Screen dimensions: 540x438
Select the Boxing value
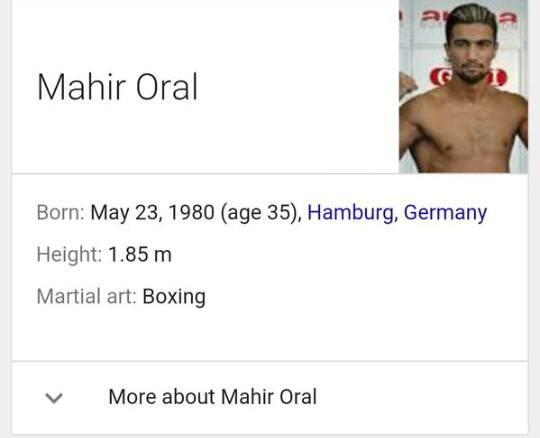[x=174, y=297]
